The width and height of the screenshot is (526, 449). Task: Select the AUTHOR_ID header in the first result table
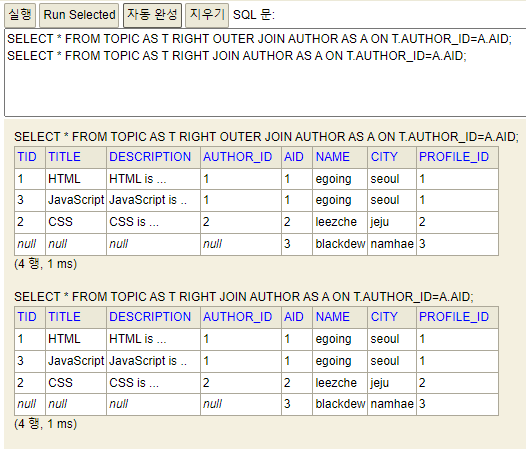[x=238, y=157]
